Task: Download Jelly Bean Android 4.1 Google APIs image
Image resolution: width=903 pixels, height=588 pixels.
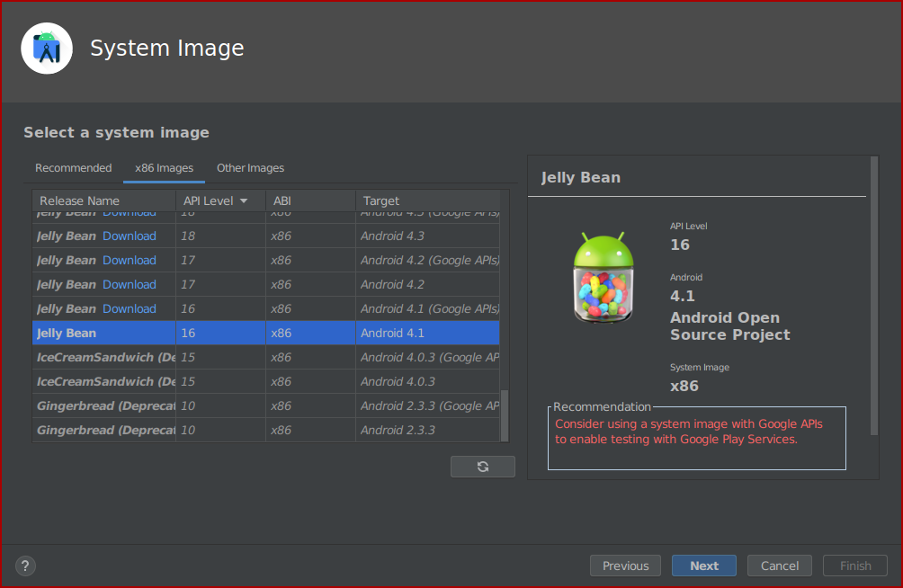Action: 129,308
